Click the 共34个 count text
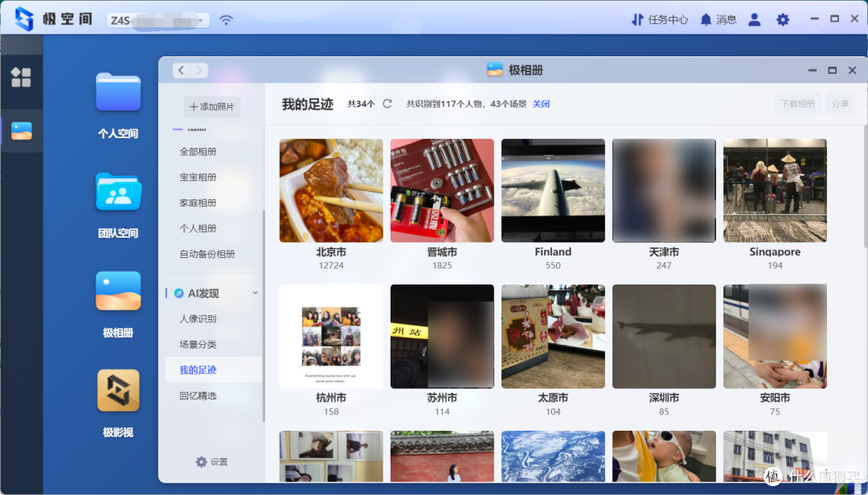Viewport: 868px width, 495px height. pyautogui.click(x=361, y=104)
